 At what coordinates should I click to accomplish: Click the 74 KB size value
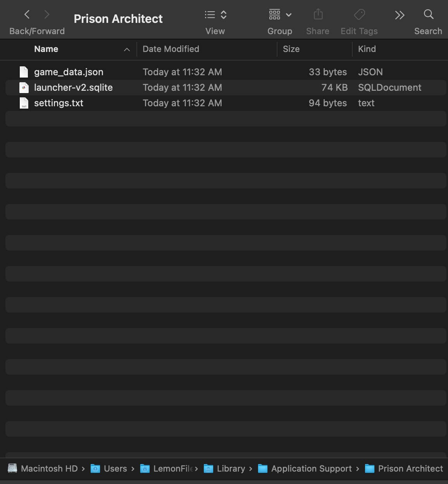(x=334, y=87)
